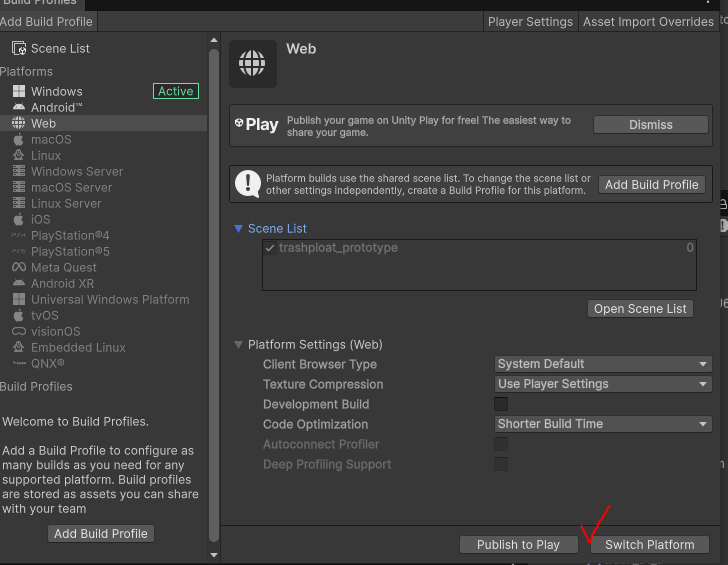Click the macOS apple icon

click(x=19, y=139)
